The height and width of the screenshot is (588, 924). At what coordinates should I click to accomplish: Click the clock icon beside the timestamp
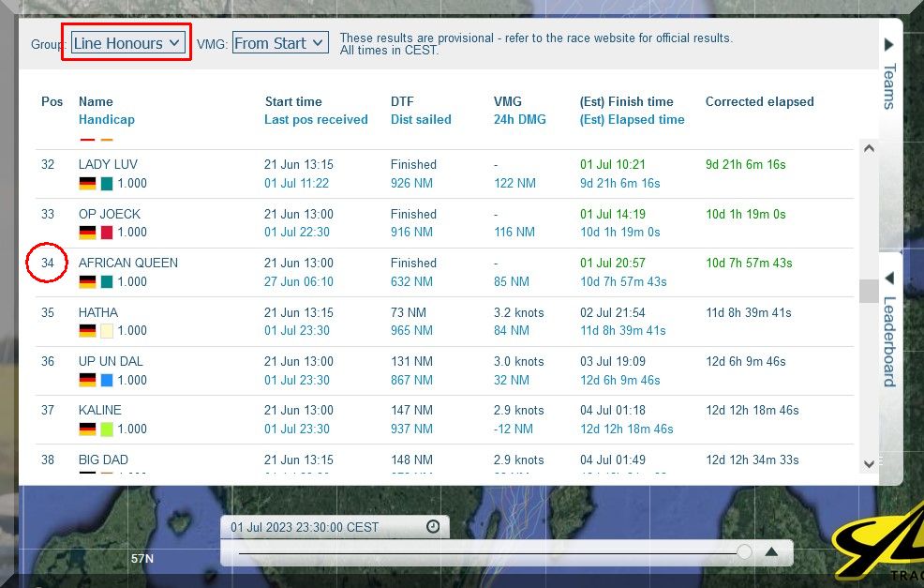[433, 527]
